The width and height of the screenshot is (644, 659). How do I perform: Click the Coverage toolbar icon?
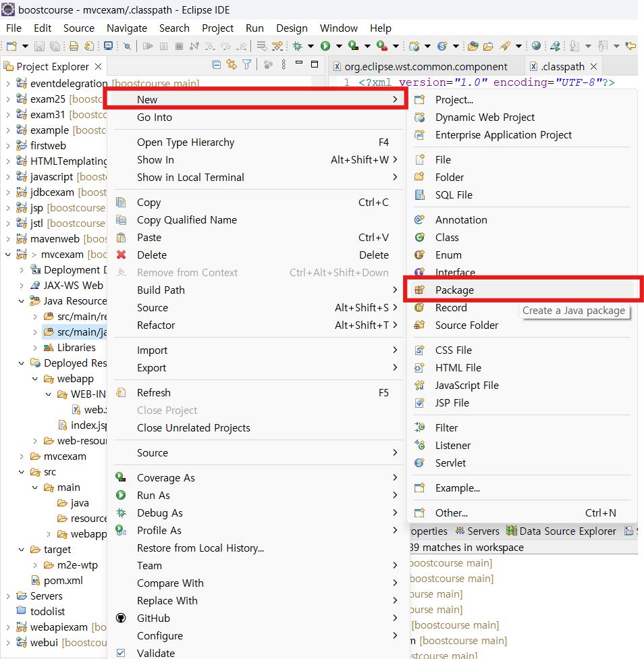[353, 46]
